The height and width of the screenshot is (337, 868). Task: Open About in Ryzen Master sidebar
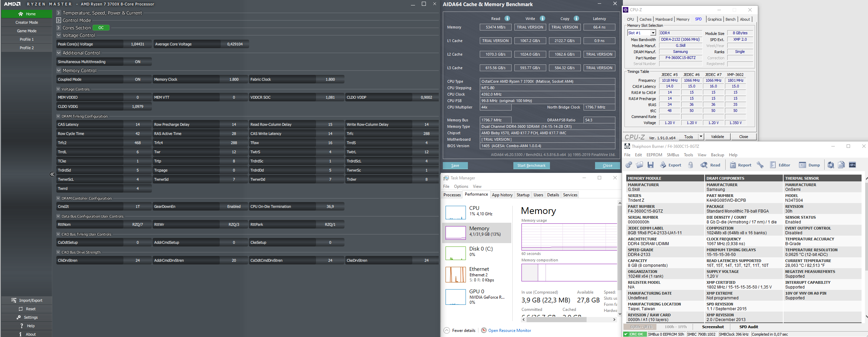pyautogui.click(x=26, y=334)
